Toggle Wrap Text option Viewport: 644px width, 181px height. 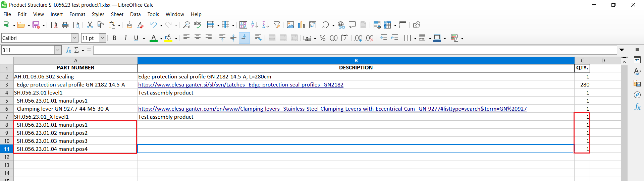pos(258,38)
